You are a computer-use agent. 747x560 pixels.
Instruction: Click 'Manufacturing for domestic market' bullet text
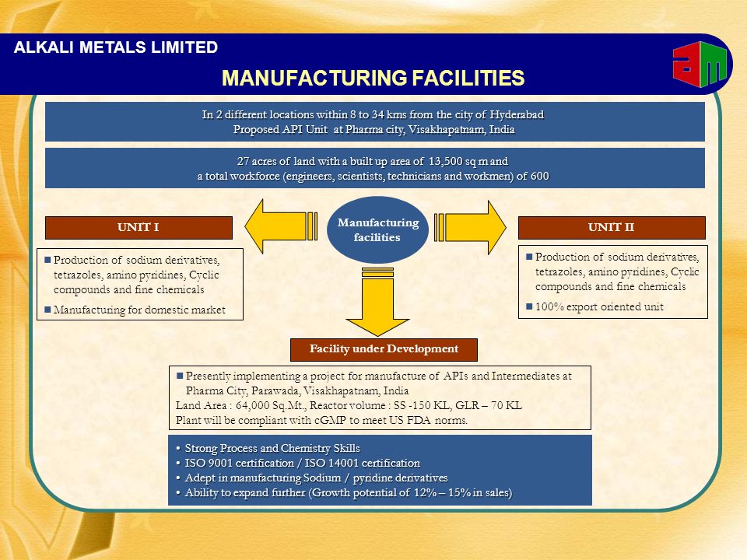click(139, 310)
